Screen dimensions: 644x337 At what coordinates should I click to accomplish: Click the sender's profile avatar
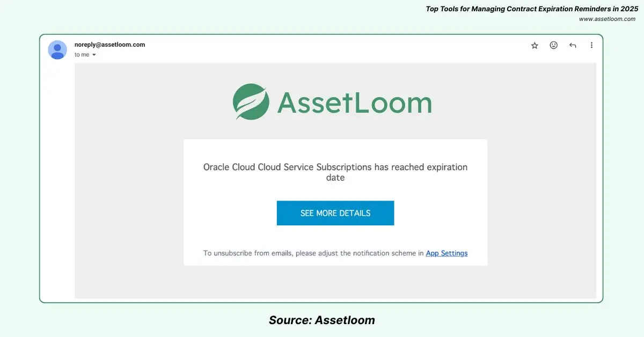tap(57, 50)
